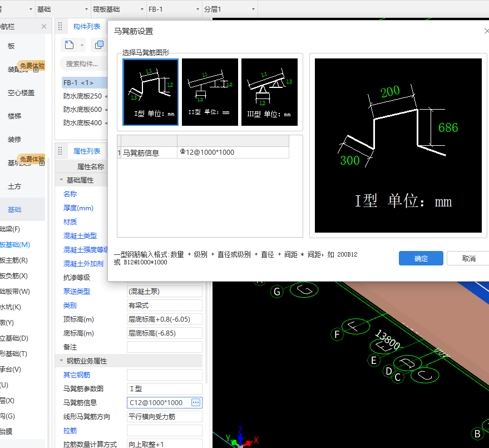Edit the 线形马凳筋方向 field
Viewport: 489px width, 448px height.
click(x=164, y=416)
